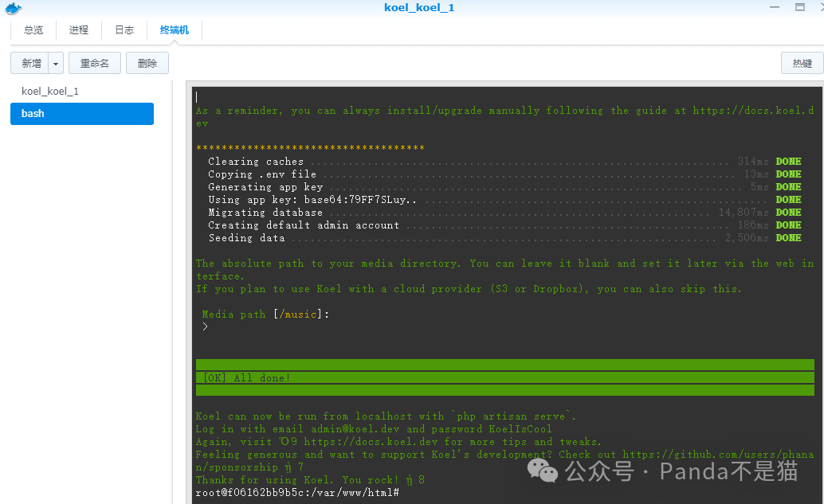Image resolution: width=824 pixels, height=504 pixels.
Task: Maximize the koel_koel_1 window
Action: pyautogui.click(x=800, y=7)
